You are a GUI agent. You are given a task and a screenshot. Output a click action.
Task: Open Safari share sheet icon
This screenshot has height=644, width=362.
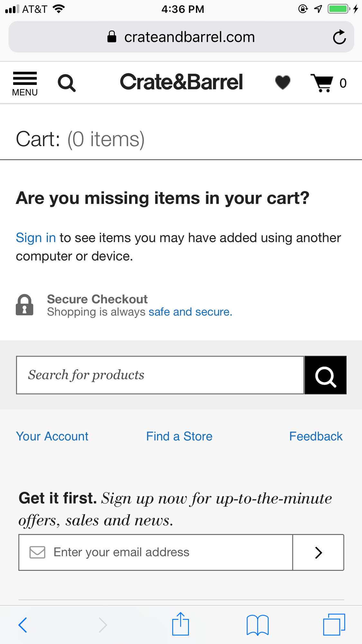pyautogui.click(x=180, y=624)
